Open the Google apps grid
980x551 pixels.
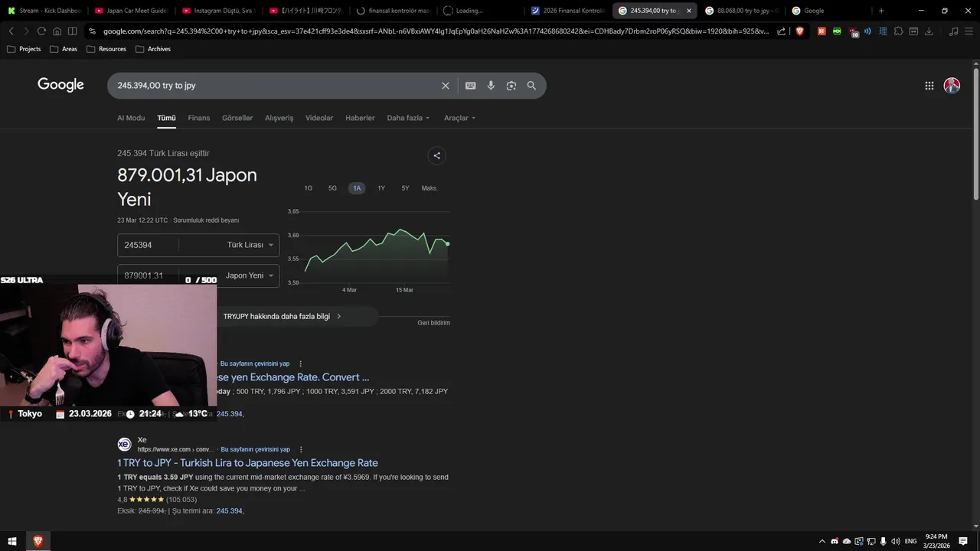[x=929, y=86]
